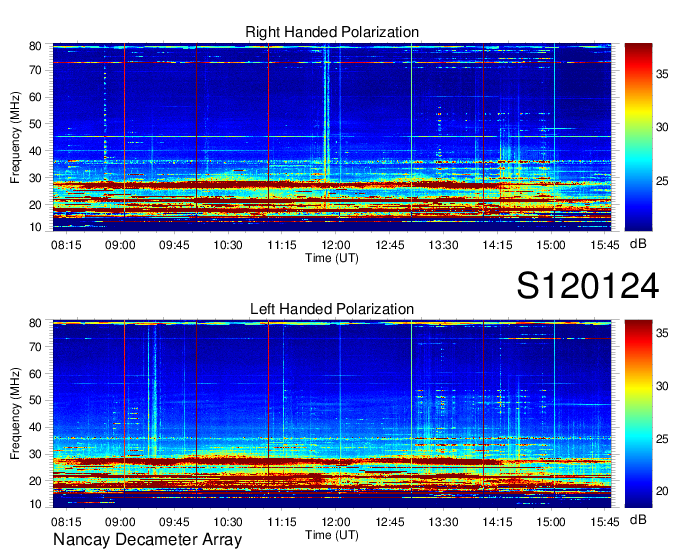The width and height of the screenshot is (680, 552).
Task: Click the 70 MHz frequency tick of Left Handed plot
Action: click(35, 346)
